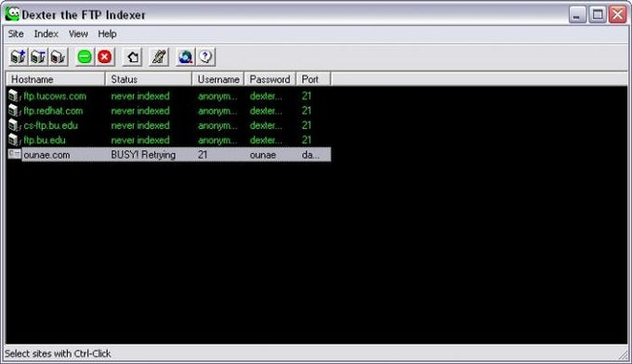Select the cs-ftp.bu.edu site row

click(168, 125)
